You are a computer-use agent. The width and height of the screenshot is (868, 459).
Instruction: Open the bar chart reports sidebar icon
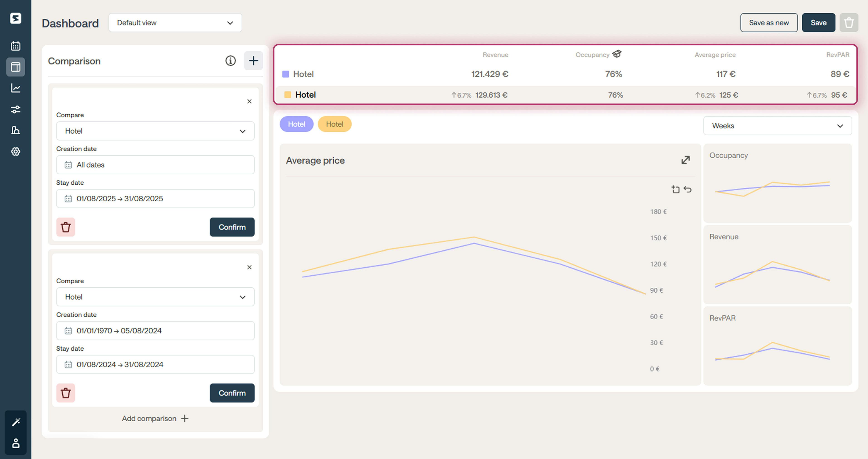click(x=15, y=131)
